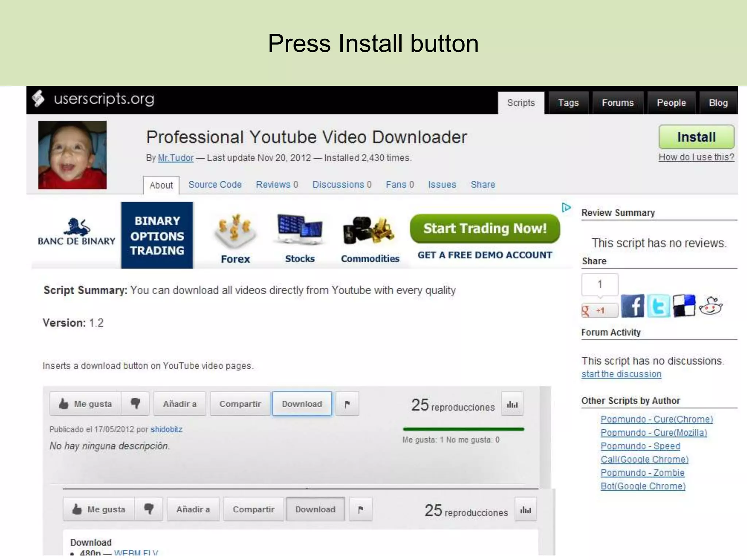Click the +1 count bubble showing 1
The width and height of the screenshot is (747, 560).
(x=600, y=285)
